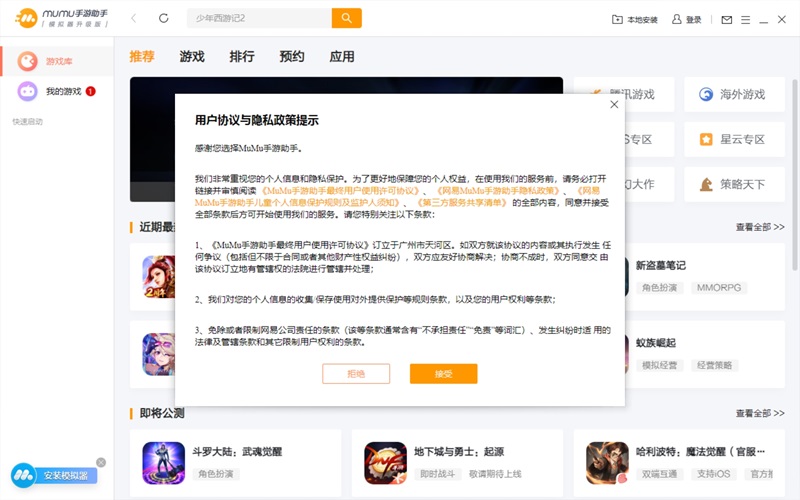The width and height of the screenshot is (800, 500).
Task: Open the 星云专区 category tile
Action: (x=734, y=139)
